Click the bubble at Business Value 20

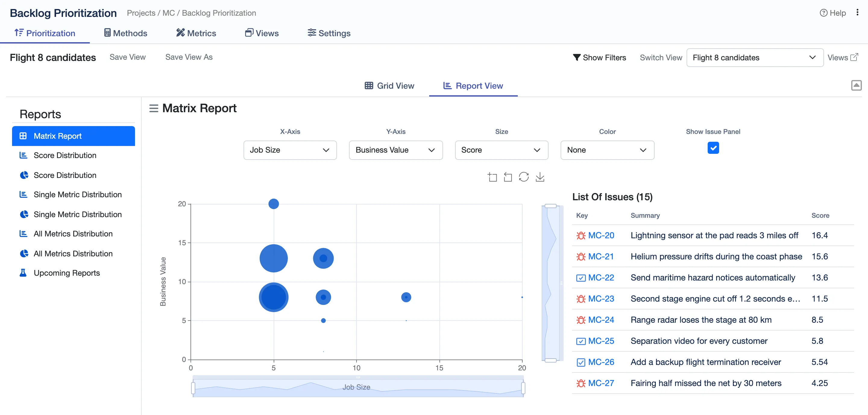[274, 204]
